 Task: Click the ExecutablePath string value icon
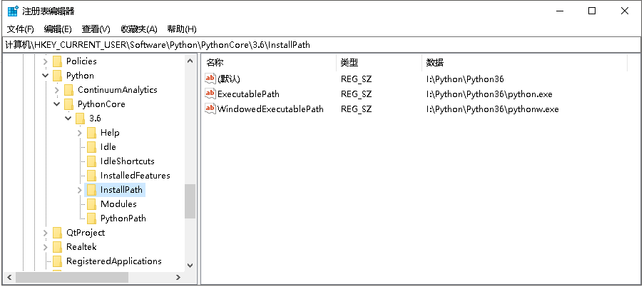(x=210, y=94)
